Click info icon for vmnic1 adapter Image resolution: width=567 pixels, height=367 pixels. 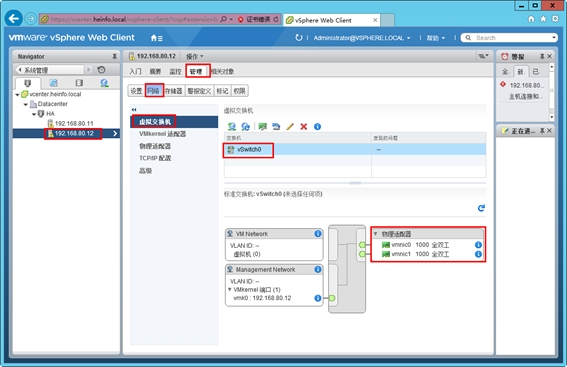[478, 254]
